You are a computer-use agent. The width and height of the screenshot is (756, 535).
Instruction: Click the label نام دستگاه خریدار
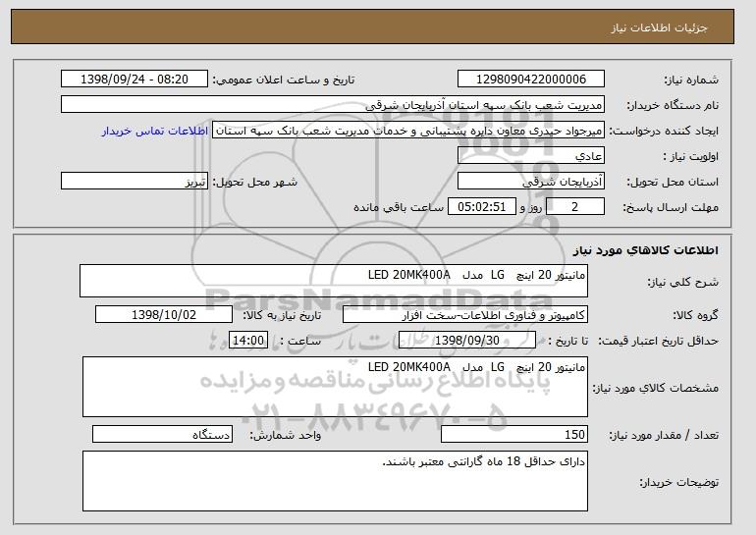[673, 105]
